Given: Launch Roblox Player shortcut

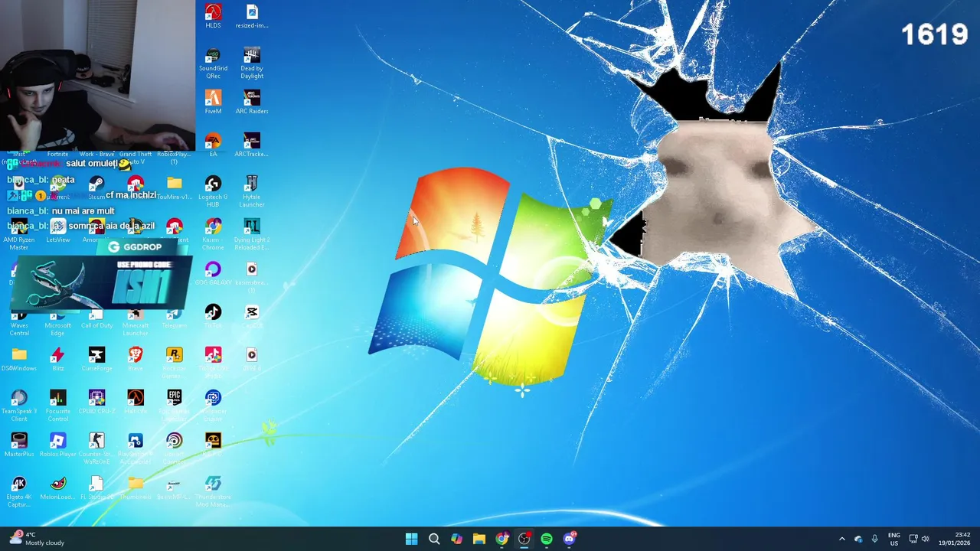Looking at the screenshot, I should click(x=58, y=445).
